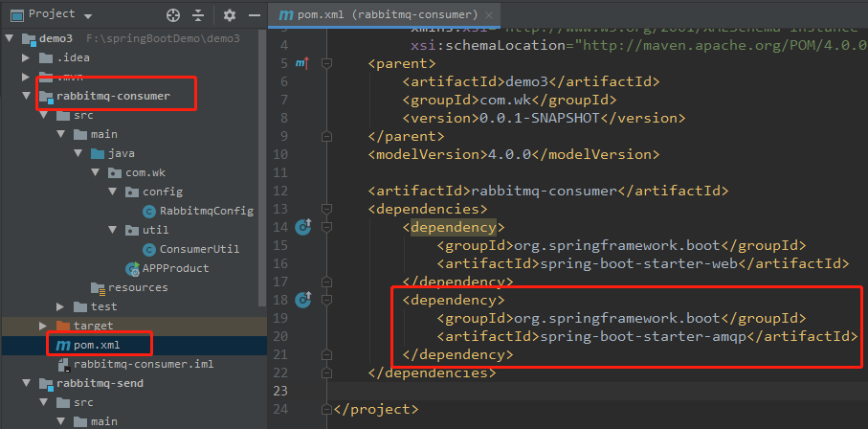Select pom.xml in project tree
The height and width of the screenshot is (429, 868).
pyautogui.click(x=97, y=345)
